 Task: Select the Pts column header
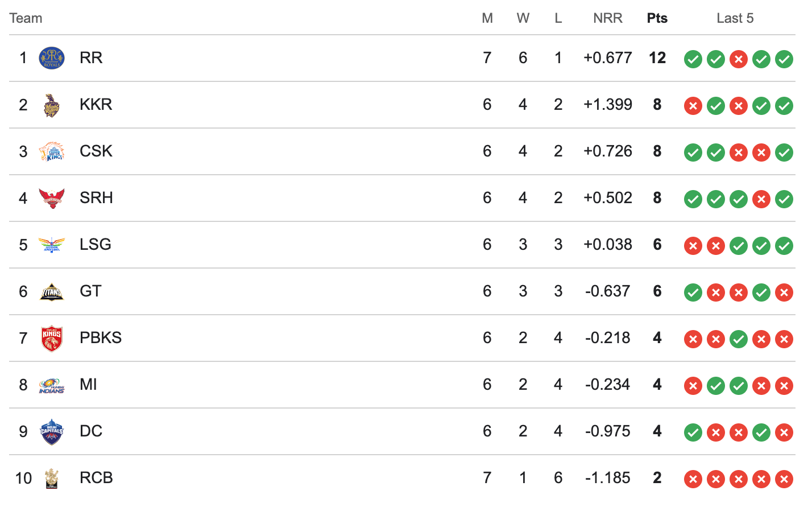pos(657,18)
